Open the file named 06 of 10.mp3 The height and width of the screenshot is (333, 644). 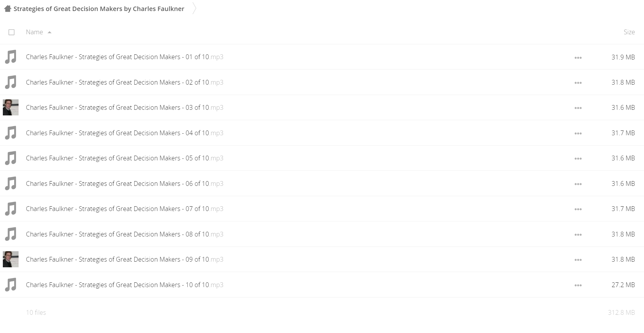tap(125, 184)
